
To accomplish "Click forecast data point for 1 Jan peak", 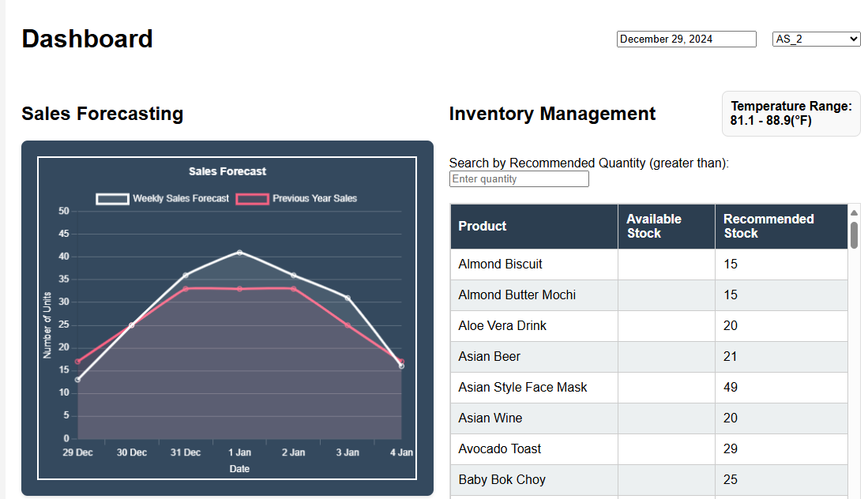I will (x=239, y=253).
